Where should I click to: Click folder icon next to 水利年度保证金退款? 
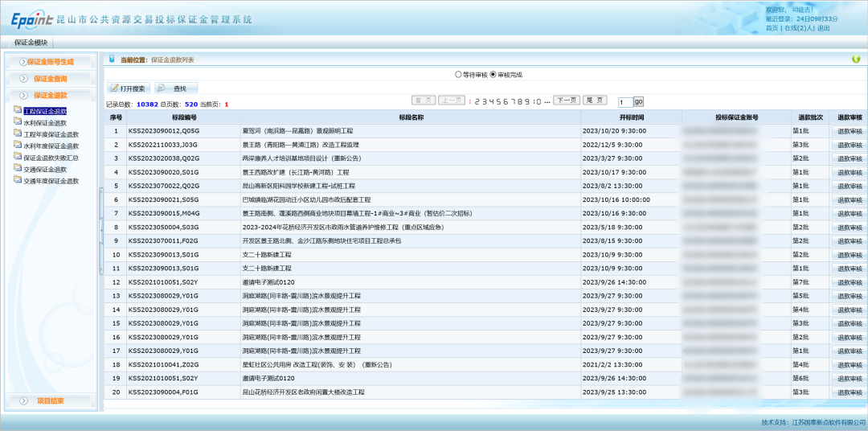[x=18, y=146]
